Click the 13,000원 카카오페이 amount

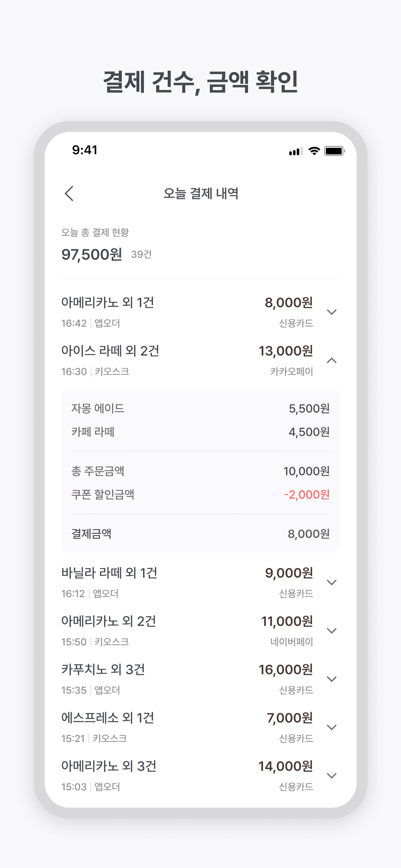pyautogui.click(x=285, y=351)
